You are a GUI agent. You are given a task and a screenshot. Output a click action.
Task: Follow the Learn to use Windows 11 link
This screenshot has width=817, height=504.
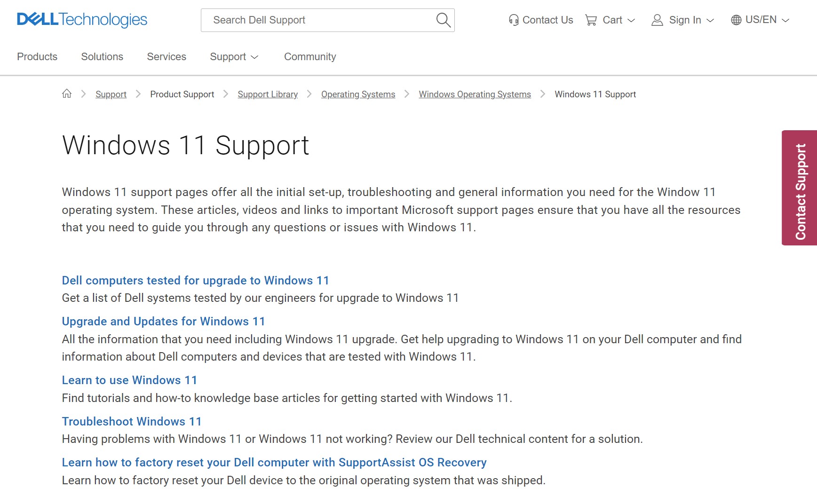coord(129,380)
